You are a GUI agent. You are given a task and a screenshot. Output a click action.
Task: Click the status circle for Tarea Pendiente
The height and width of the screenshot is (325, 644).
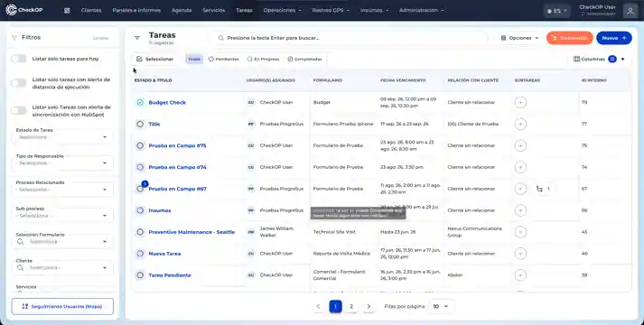pos(140,275)
